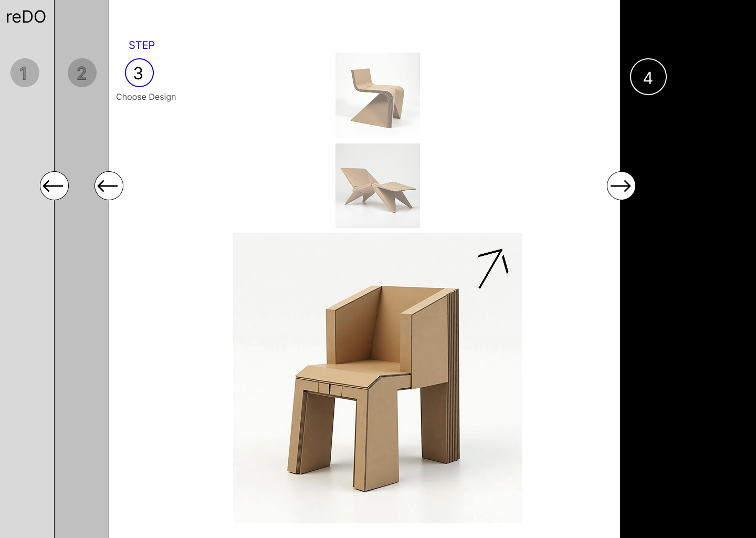756x538 pixels.
Task: Select step 2 circle
Action: click(x=82, y=73)
